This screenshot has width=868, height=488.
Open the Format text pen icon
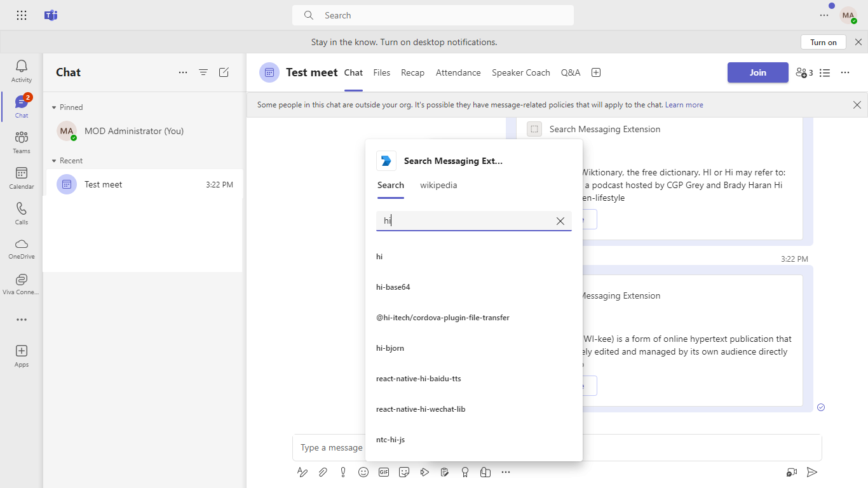tap(302, 472)
